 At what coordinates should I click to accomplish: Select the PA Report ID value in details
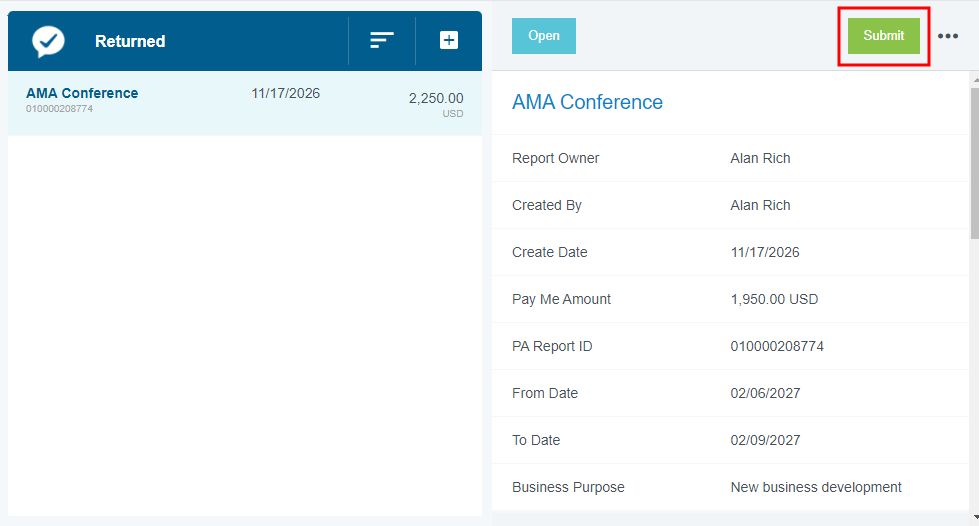click(777, 346)
